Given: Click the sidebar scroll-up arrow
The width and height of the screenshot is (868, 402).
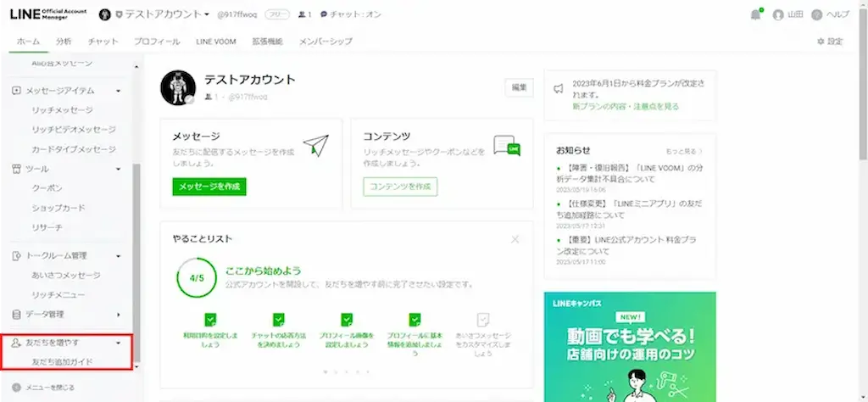Looking at the screenshot, I should pyautogui.click(x=136, y=68).
